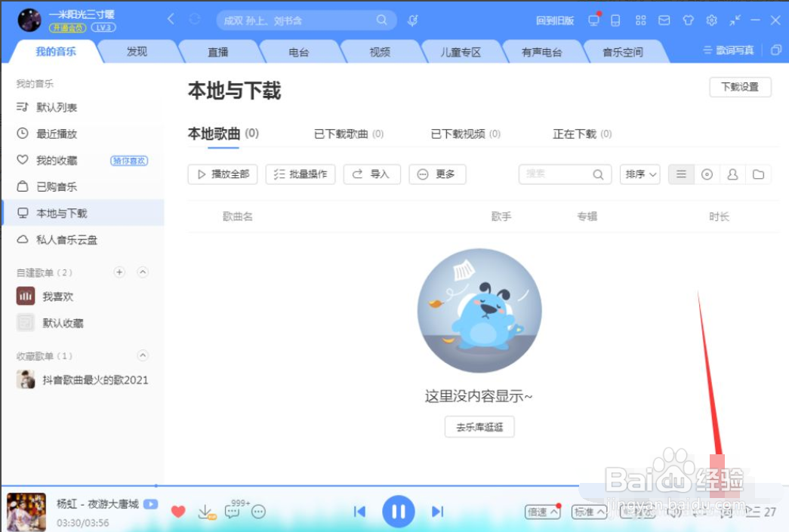The image size is (789, 532).
Task: Open the settings gear icon
Action: pos(711,20)
